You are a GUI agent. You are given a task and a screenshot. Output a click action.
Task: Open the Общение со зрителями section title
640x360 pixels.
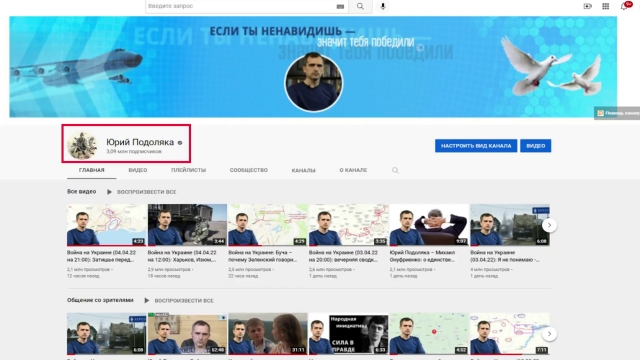[100, 300]
